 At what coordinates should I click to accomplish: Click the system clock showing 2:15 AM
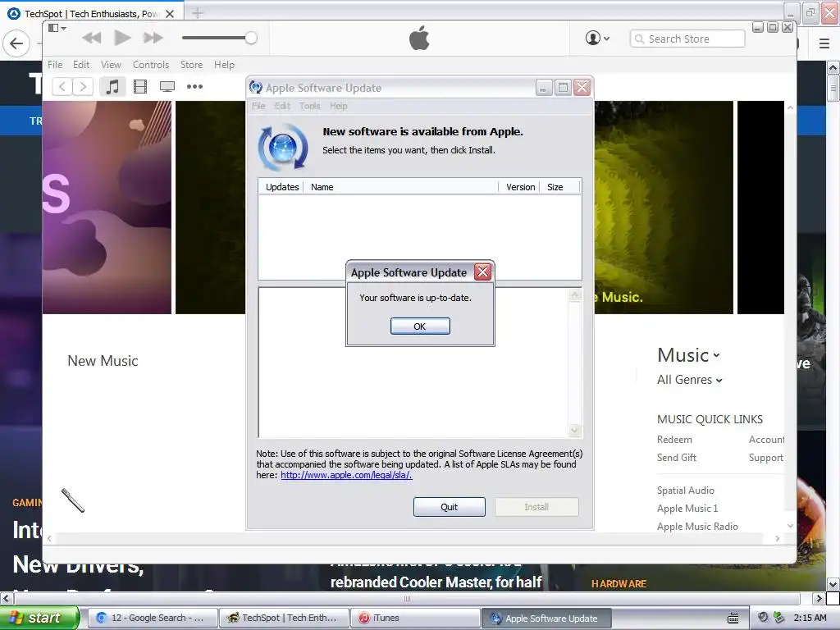tap(810, 618)
